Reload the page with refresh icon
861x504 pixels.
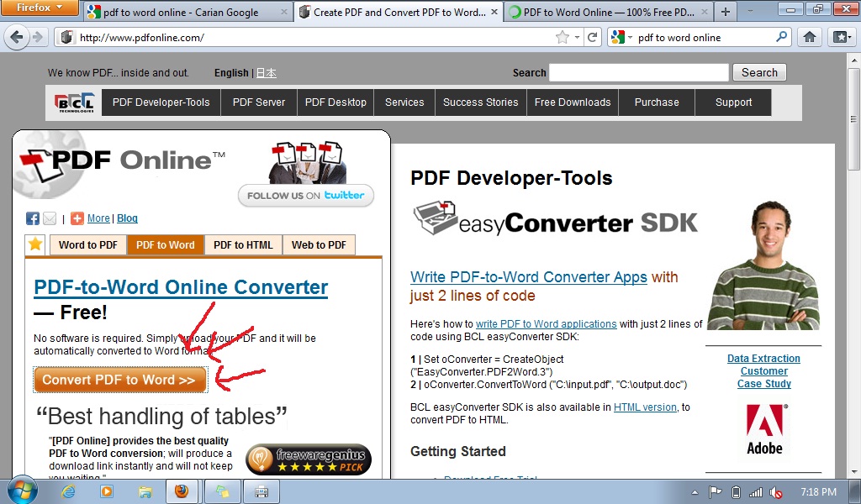(x=592, y=37)
